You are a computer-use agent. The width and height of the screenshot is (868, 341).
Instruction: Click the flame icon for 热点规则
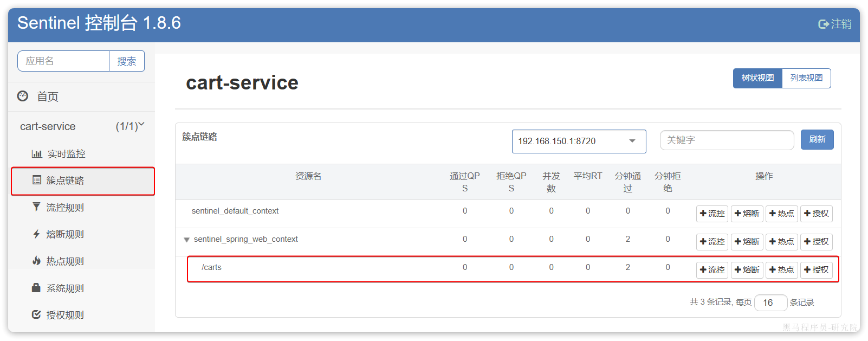click(x=36, y=261)
